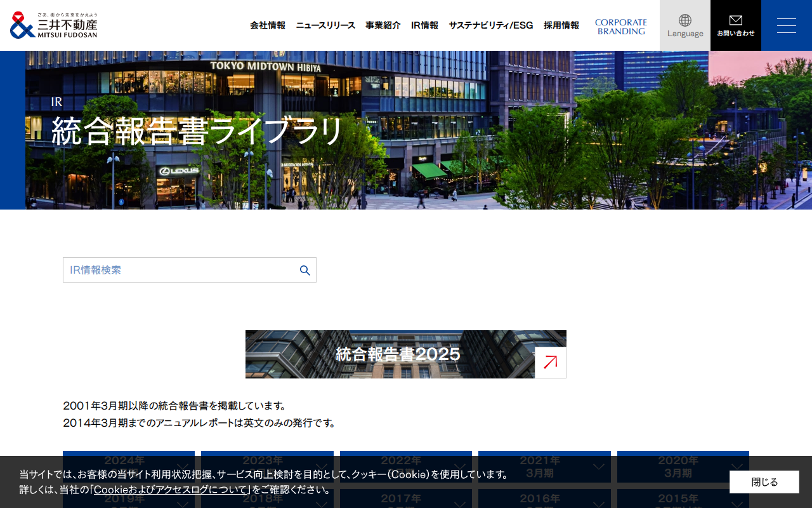The height and width of the screenshot is (508, 812).
Task: Open the 採用情報 menu
Action: (x=561, y=25)
